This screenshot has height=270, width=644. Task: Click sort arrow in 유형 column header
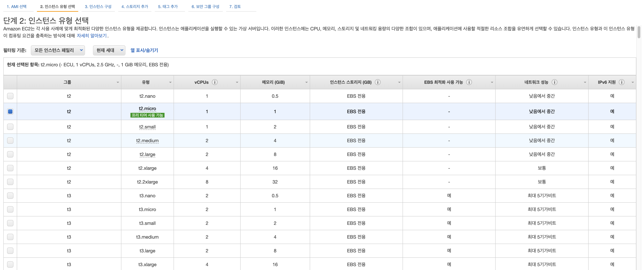[170, 82]
